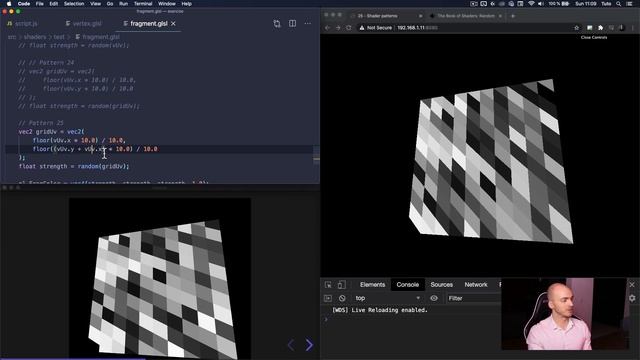
Task: Open the Window menu
Action: [x=167, y=4]
